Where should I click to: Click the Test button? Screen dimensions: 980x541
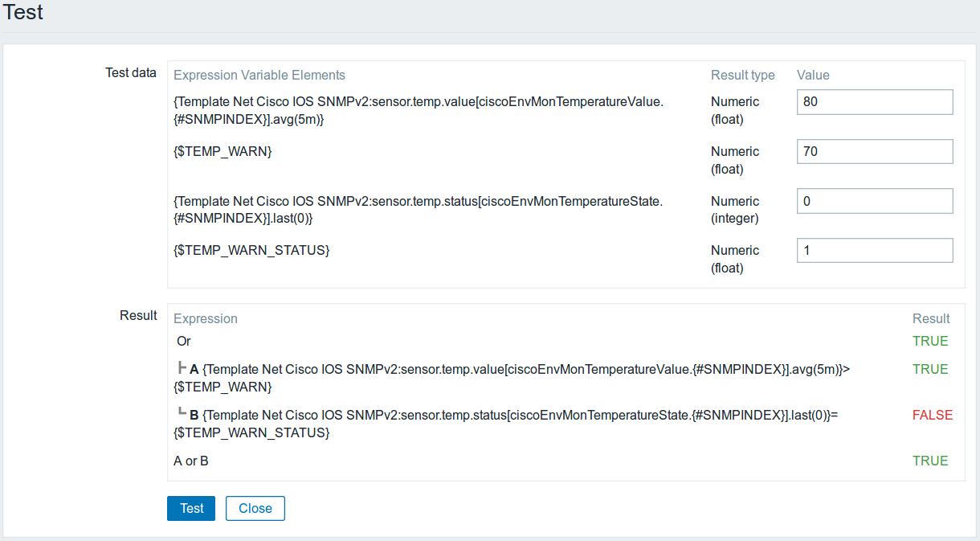(x=191, y=508)
